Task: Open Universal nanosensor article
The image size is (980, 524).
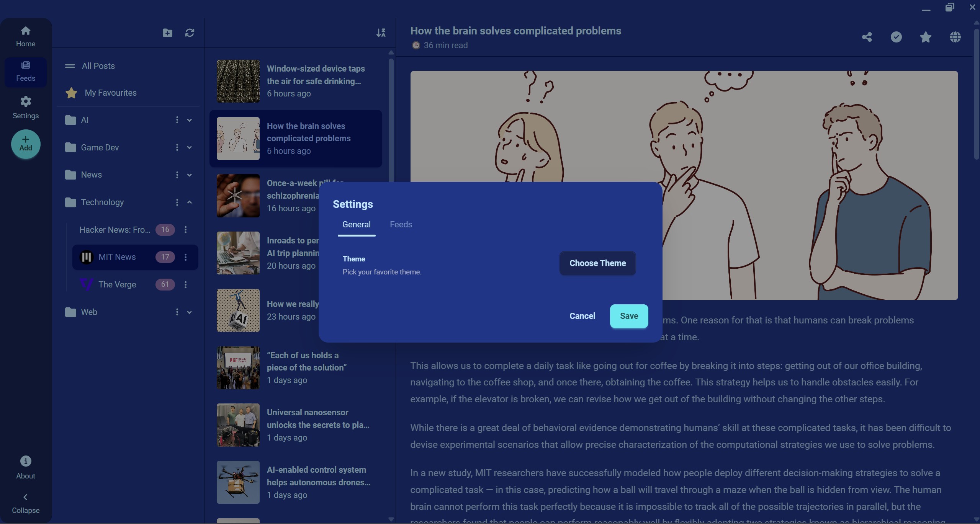Action: tap(296, 425)
